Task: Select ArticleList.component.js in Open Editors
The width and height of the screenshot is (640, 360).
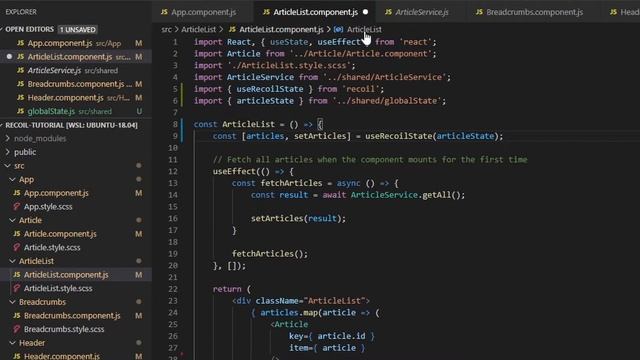Action: click(x=76, y=57)
